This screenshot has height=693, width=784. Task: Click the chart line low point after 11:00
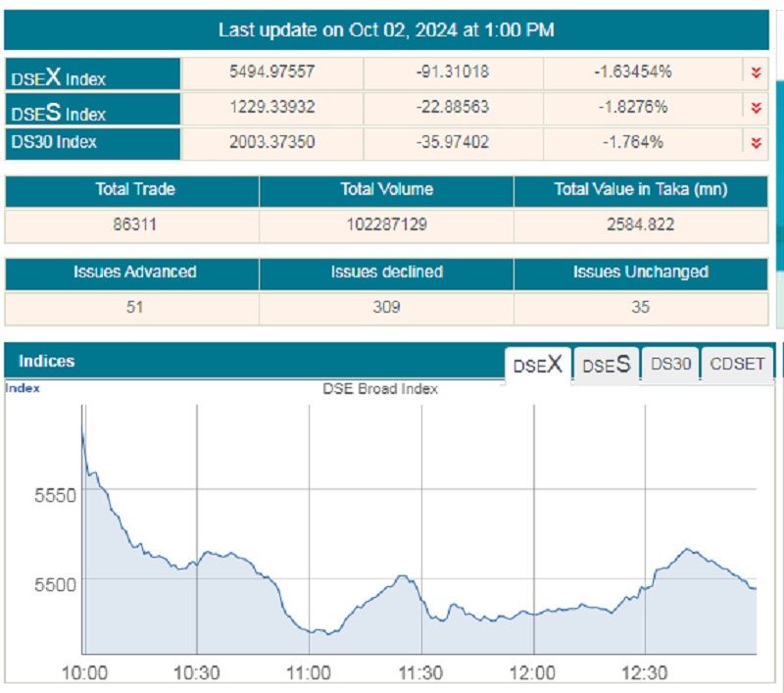point(328,634)
